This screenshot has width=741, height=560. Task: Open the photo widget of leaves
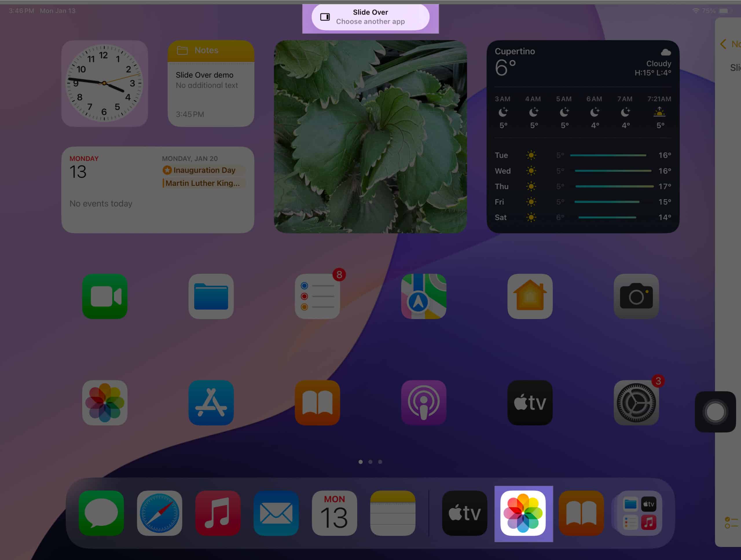pyautogui.click(x=370, y=136)
